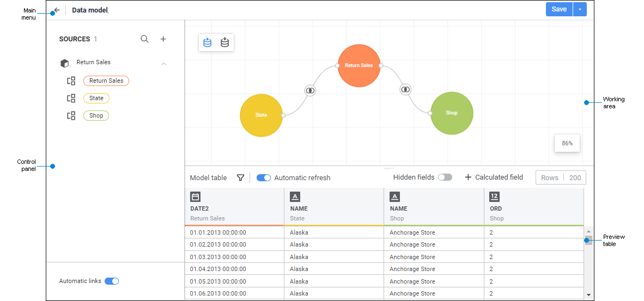The height and width of the screenshot is (301, 644).
Task: Click the Return Sales source name text
Action: [94, 63]
